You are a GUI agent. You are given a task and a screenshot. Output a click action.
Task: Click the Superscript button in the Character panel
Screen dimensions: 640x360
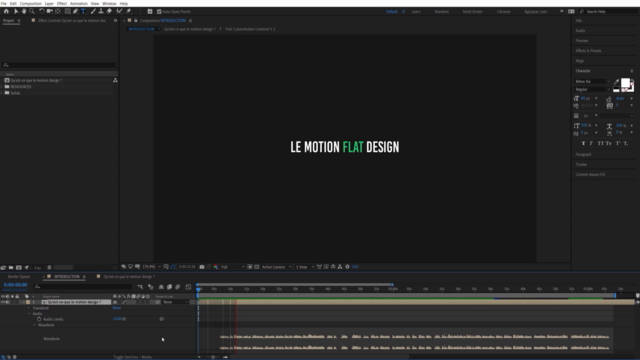[x=618, y=143]
